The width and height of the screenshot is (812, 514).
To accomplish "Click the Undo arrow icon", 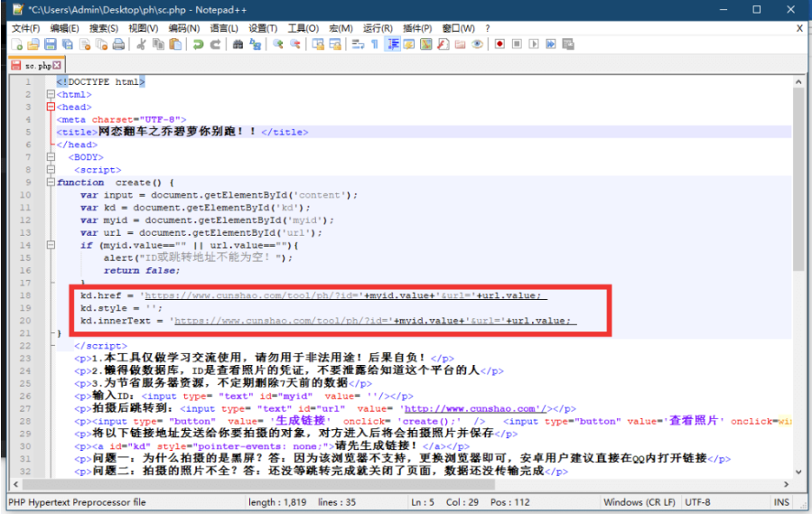I will pos(198,44).
